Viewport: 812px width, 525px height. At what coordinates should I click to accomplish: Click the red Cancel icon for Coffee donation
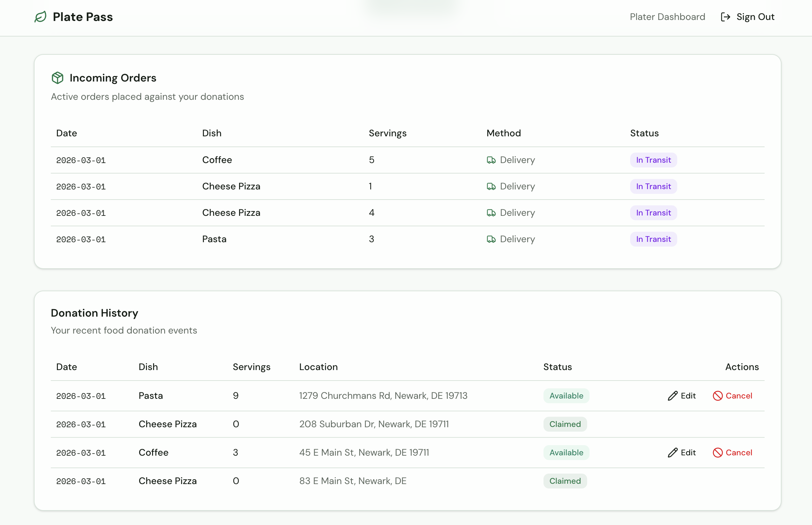718,453
